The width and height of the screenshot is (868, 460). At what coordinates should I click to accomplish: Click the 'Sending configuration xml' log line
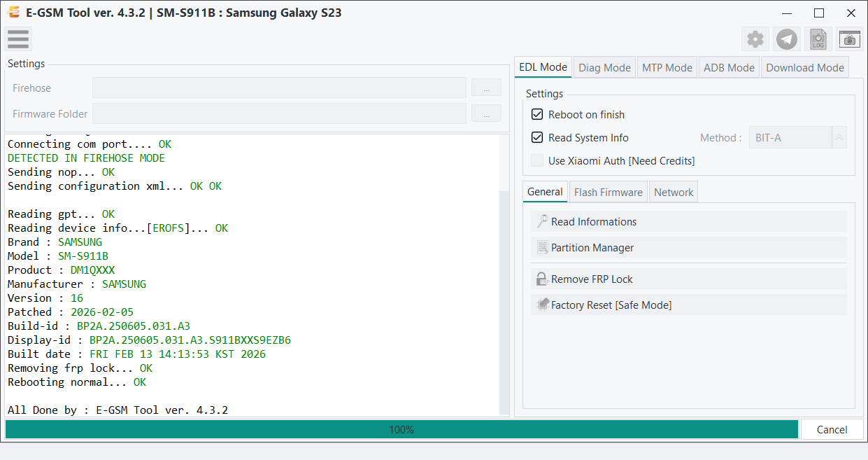click(115, 186)
